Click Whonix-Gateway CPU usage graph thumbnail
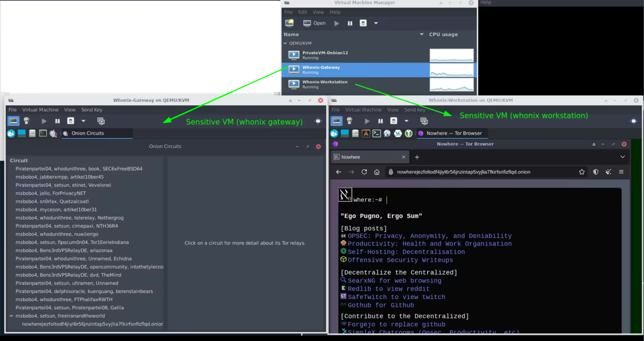The width and height of the screenshot is (644, 341). 452,70
